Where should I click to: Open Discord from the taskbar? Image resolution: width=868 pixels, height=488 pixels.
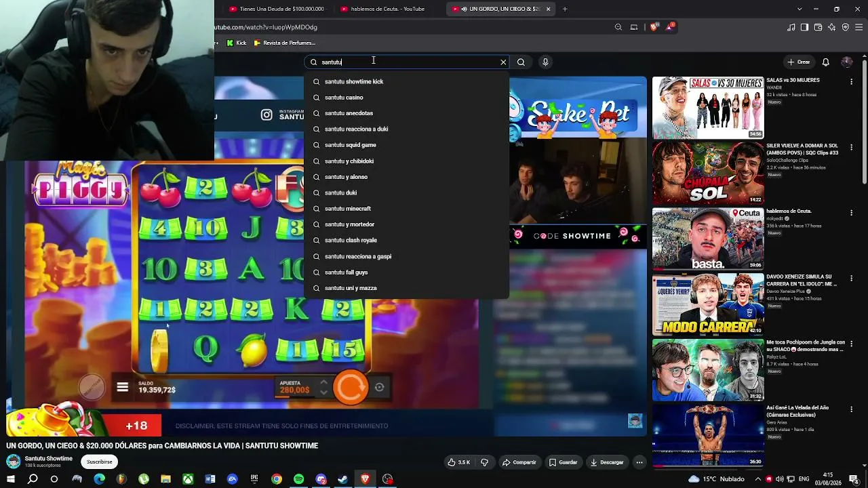(321, 479)
